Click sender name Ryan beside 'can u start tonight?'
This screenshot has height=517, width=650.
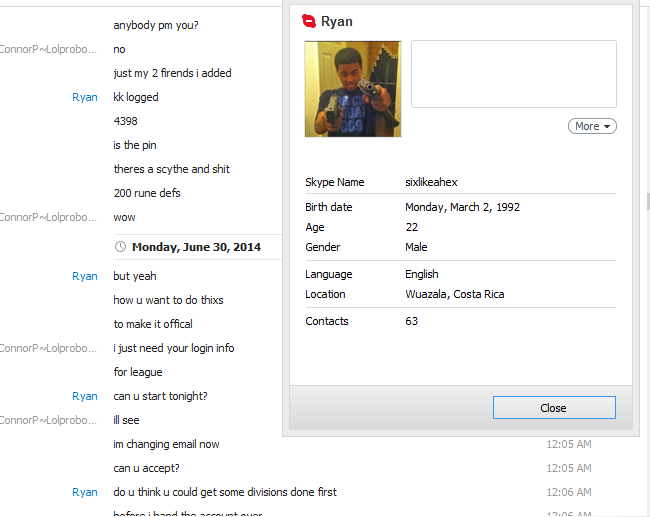[x=85, y=396]
